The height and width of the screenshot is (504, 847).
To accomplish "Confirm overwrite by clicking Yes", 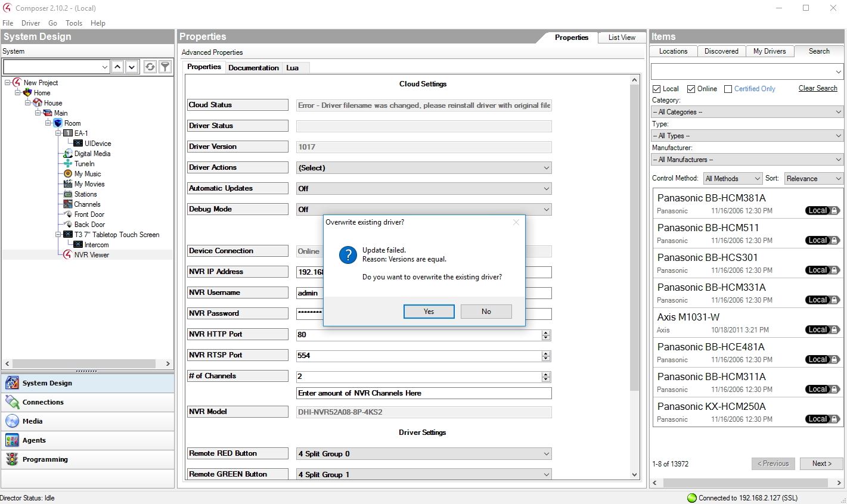I will tap(429, 312).
